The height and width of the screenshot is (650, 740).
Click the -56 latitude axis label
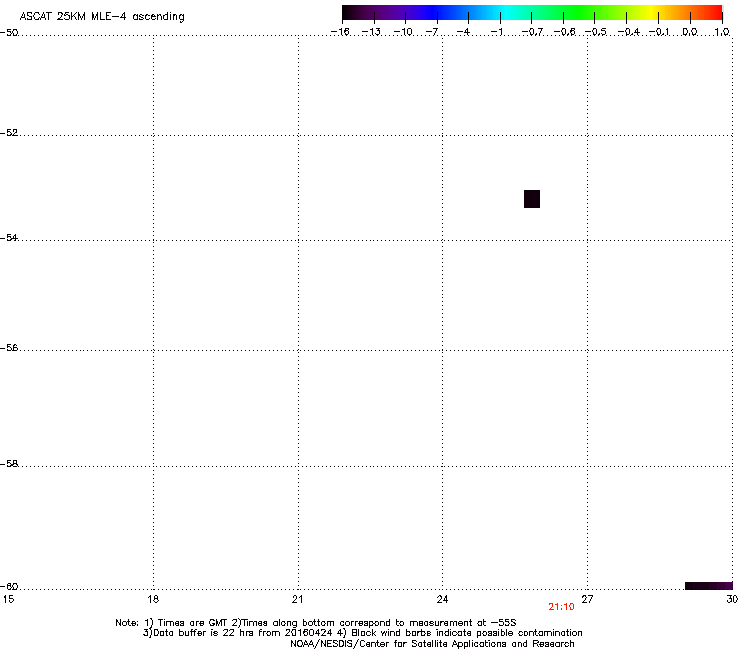coord(9,347)
